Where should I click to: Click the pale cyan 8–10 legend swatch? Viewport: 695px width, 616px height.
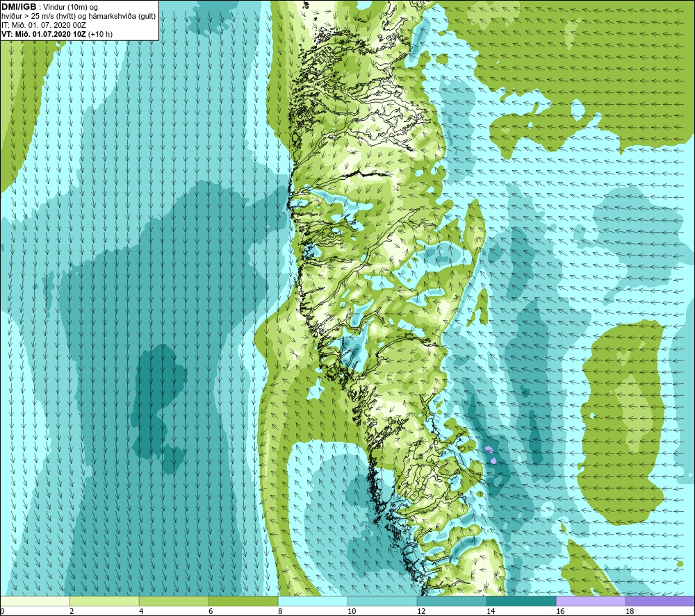[313, 601]
